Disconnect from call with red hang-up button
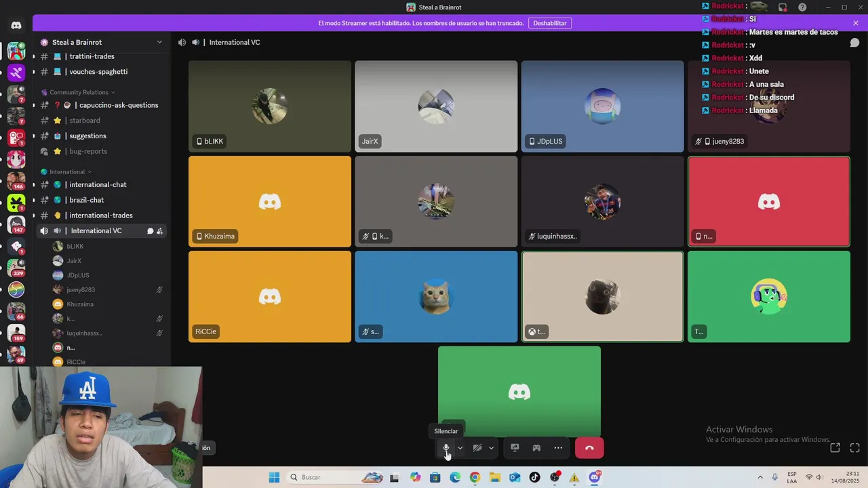This screenshot has width=868, height=488. click(x=589, y=448)
